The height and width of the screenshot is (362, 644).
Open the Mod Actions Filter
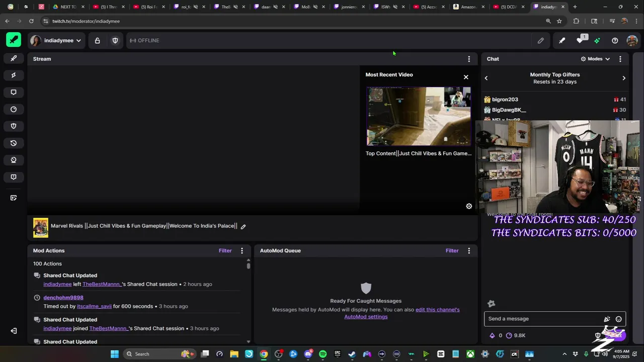click(x=225, y=250)
